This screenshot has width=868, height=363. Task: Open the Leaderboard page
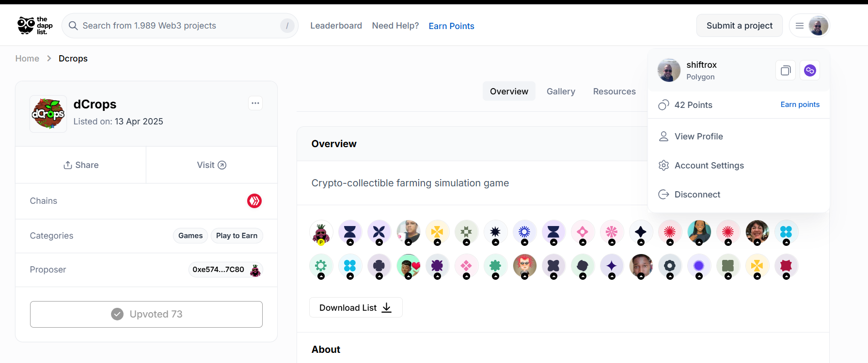pyautogui.click(x=336, y=26)
